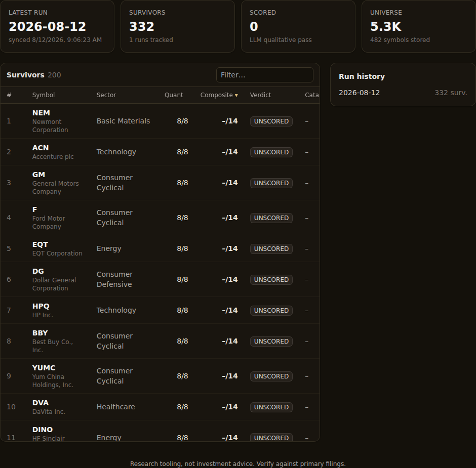This screenshot has height=468, width=476.
Task: Click the 332 surv. run history value
Action: pyautogui.click(x=451, y=93)
